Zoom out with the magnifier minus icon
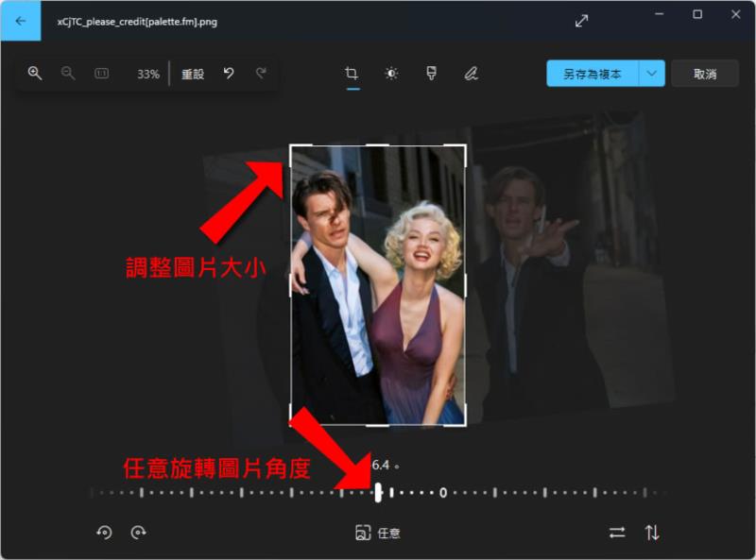The image size is (756, 560). click(x=68, y=74)
